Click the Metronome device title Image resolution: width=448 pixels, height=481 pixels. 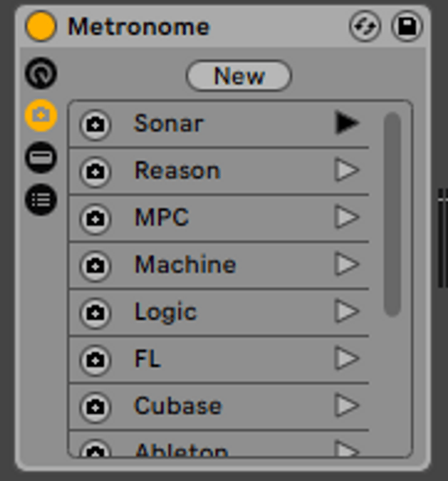pyautogui.click(x=139, y=27)
